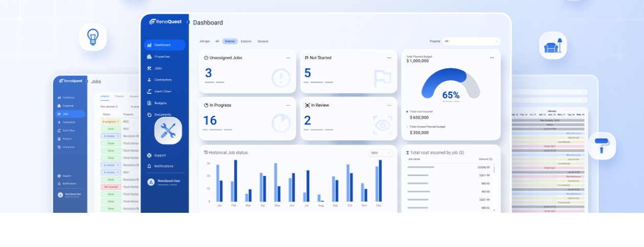The height and width of the screenshot is (247, 644).
Task: Click the floating paint roller icon
Action: (x=602, y=146)
